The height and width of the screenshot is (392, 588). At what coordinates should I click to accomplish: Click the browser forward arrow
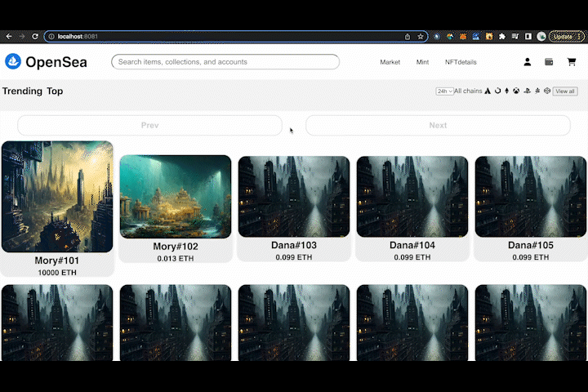click(22, 37)
